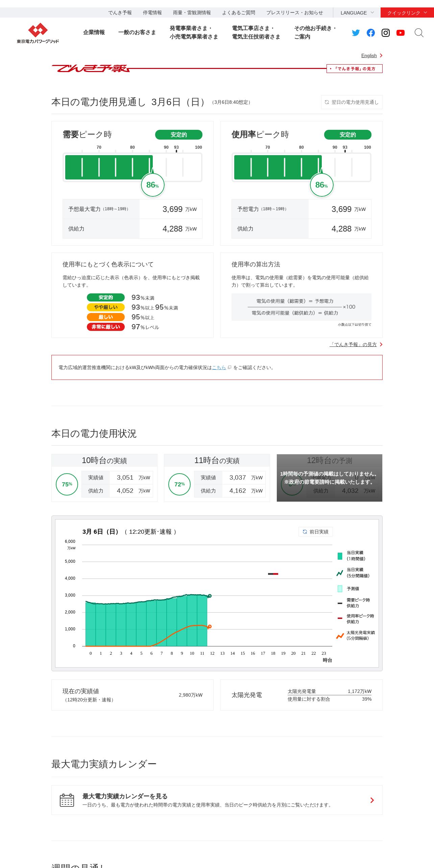The width and height of the screenshot is (434, 868).
Task: Click the external link icon beside こちら
Action: (230, 367)
